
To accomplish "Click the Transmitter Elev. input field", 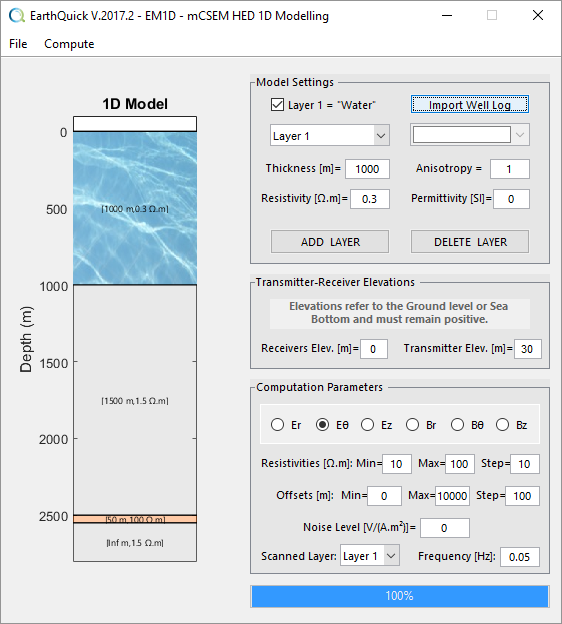I will (x=527, y=349).
